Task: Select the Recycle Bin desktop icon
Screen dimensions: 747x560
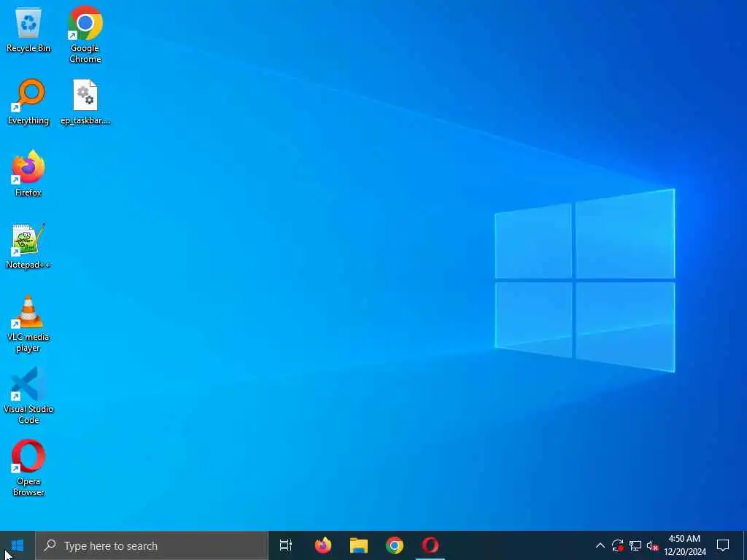Action: [x=28, y=29]
